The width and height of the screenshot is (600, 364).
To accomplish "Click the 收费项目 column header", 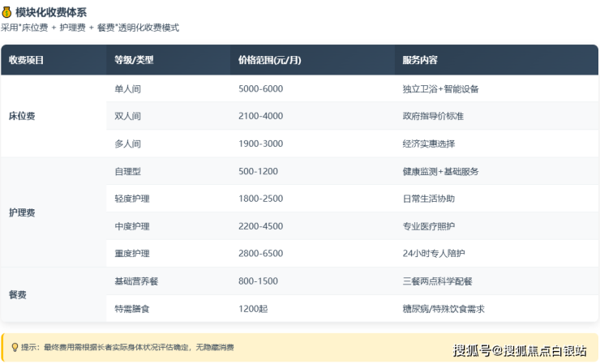I will point(27,60).
